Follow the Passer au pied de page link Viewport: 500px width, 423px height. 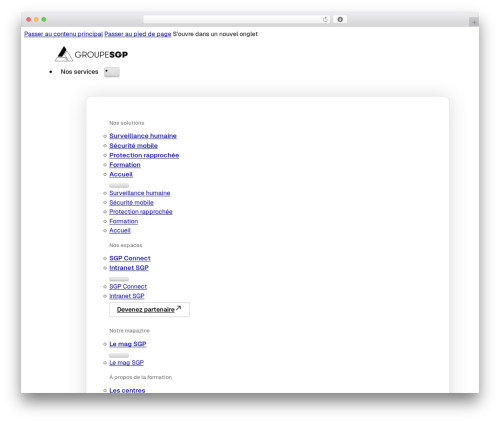(138, 34)
